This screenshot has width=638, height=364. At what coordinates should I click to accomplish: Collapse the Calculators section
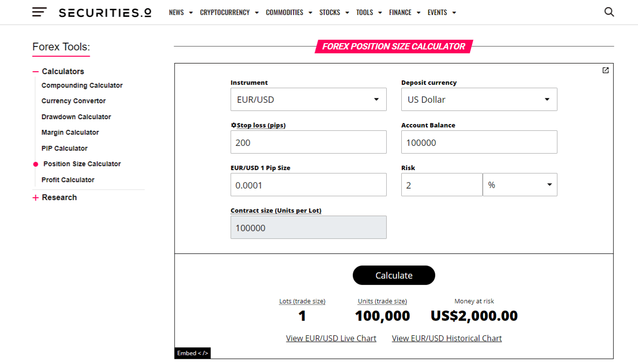coord(35,71)
